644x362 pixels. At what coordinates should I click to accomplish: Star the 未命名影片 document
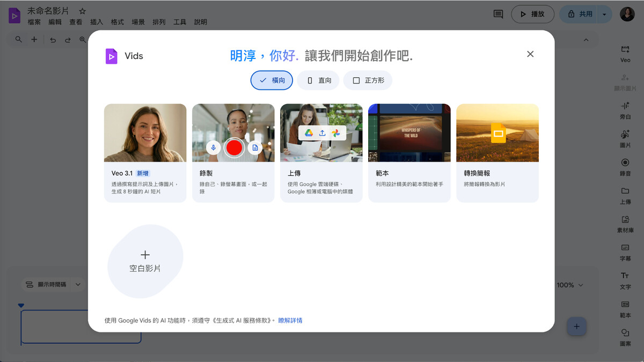[x=82, y=11]
